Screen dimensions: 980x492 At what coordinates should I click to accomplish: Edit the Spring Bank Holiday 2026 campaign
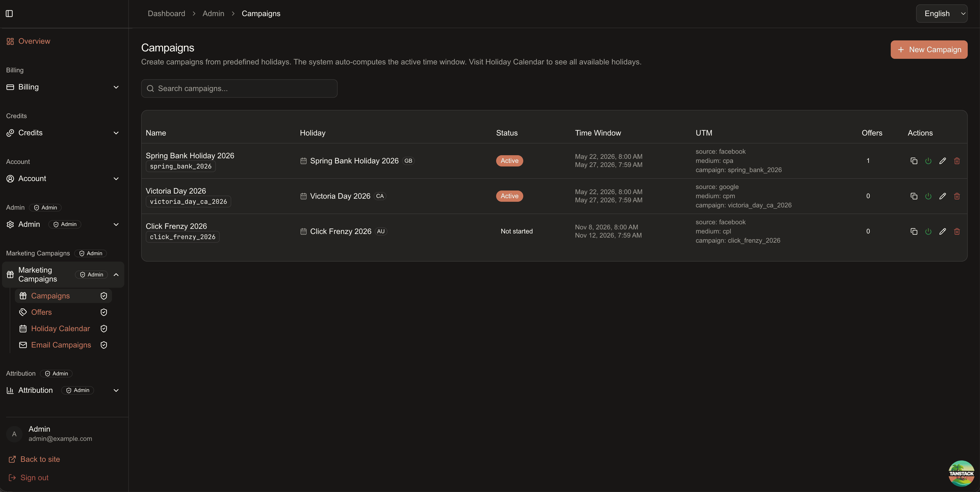tap(942, 161)
